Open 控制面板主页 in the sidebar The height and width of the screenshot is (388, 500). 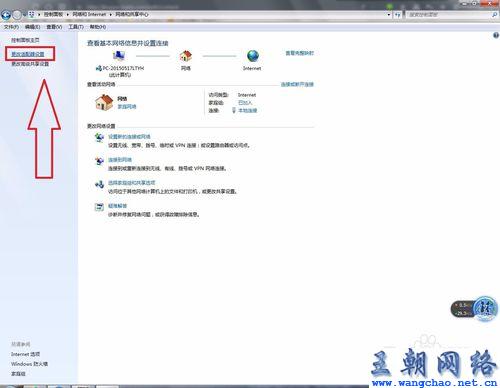(25, 40)
